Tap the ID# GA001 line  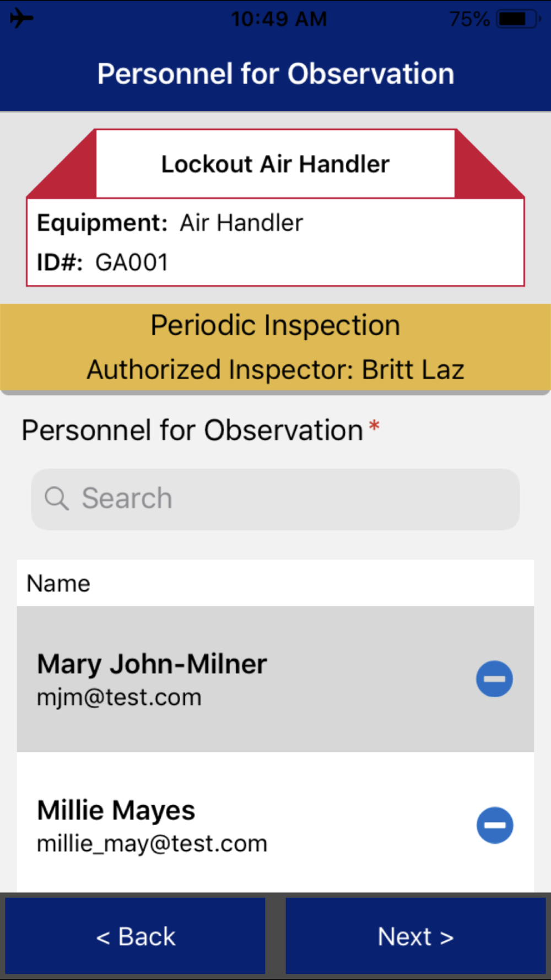tap(103, 262)
